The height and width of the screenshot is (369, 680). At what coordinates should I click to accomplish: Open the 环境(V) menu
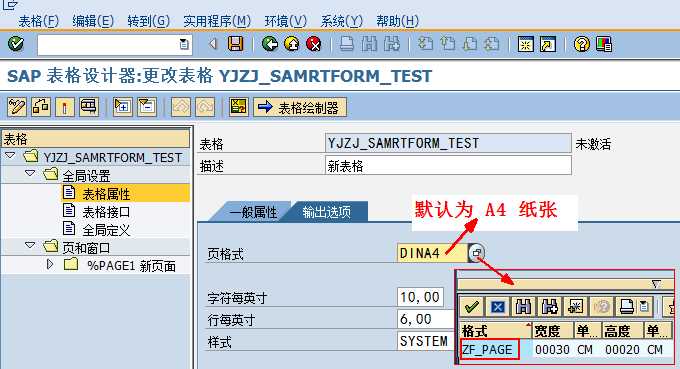[x=285, y=21]
